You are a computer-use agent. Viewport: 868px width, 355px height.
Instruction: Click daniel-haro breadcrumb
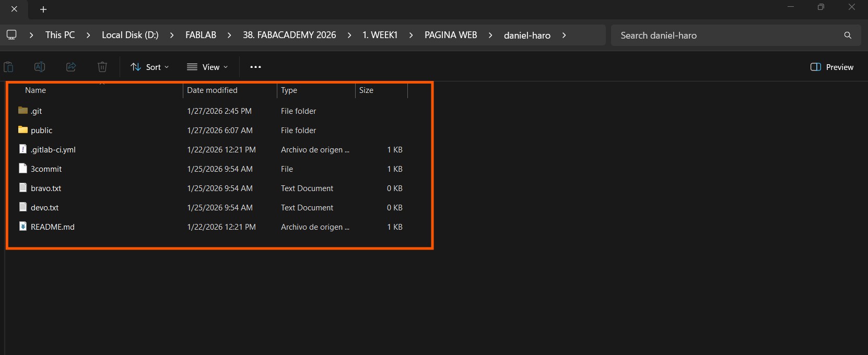(527, 35)
